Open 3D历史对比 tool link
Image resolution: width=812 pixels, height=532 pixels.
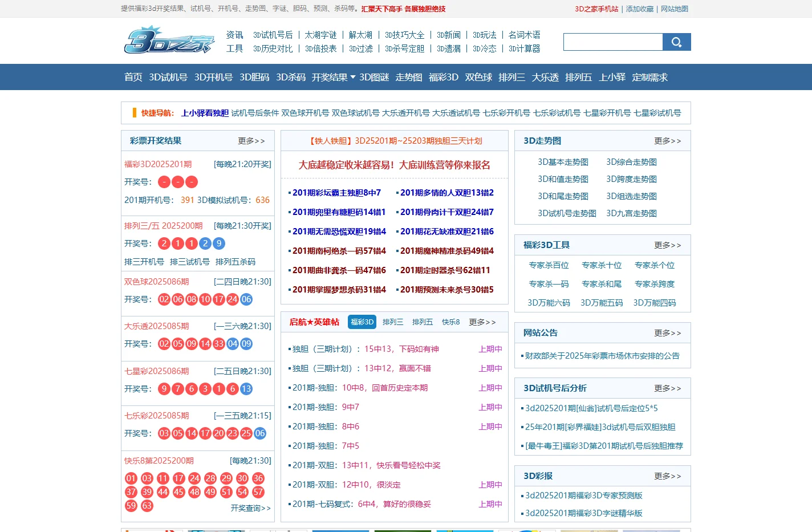273,49
